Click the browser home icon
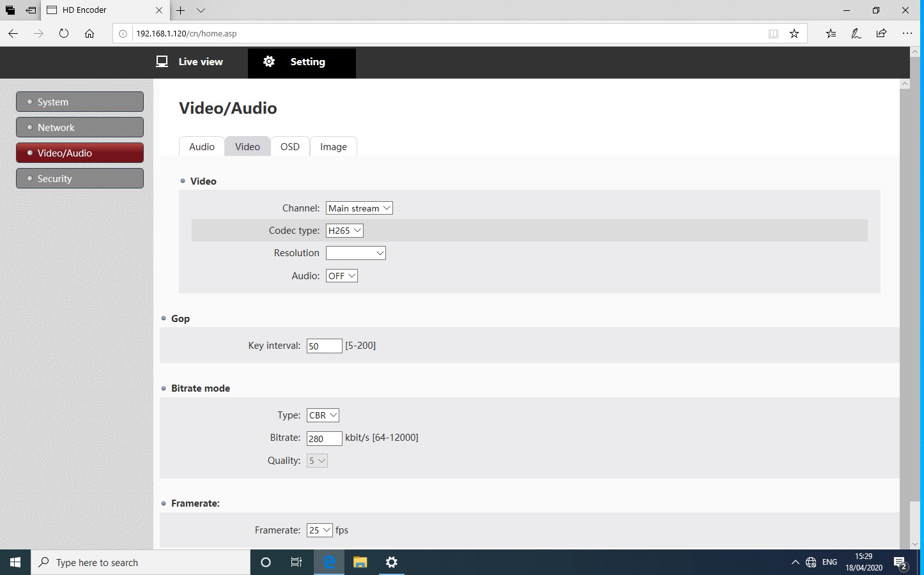Viewport: 924px width, 575px height. (x=89, y=33)
